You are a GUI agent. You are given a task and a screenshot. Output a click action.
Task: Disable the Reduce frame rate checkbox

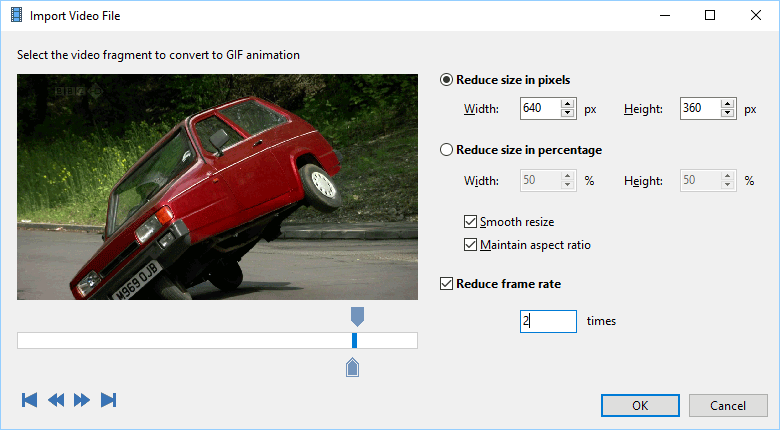447,284
